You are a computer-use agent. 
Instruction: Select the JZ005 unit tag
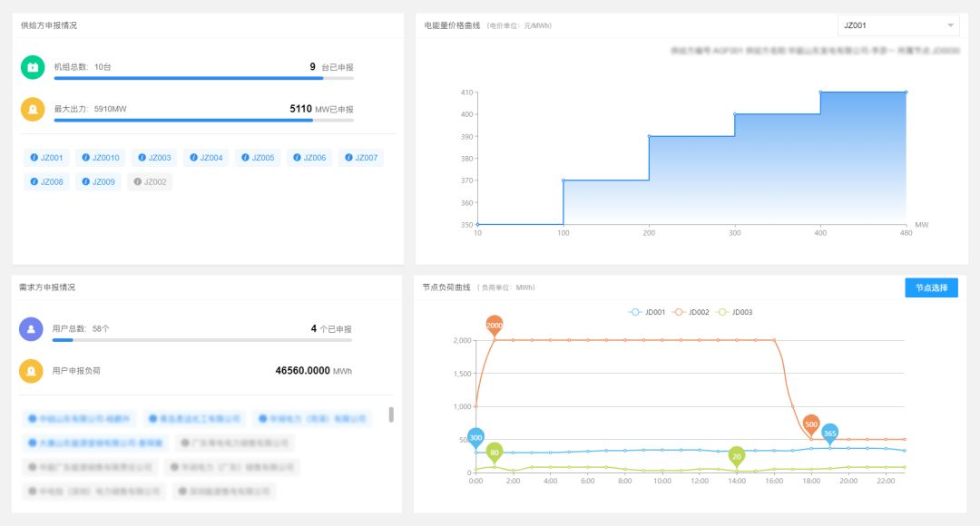point(258,158)
